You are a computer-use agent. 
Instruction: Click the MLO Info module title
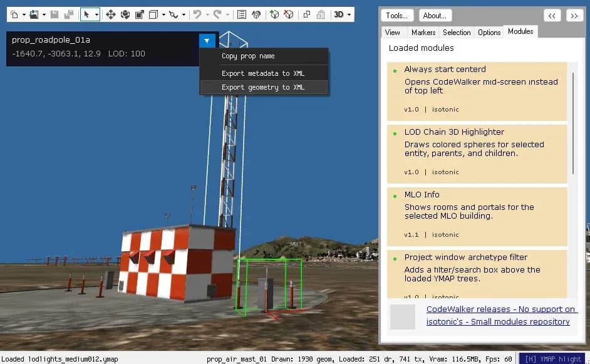(x=422, y=195)
